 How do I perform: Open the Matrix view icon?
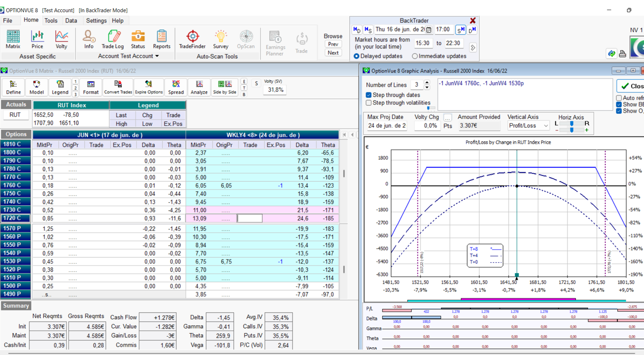coord(13,39)
